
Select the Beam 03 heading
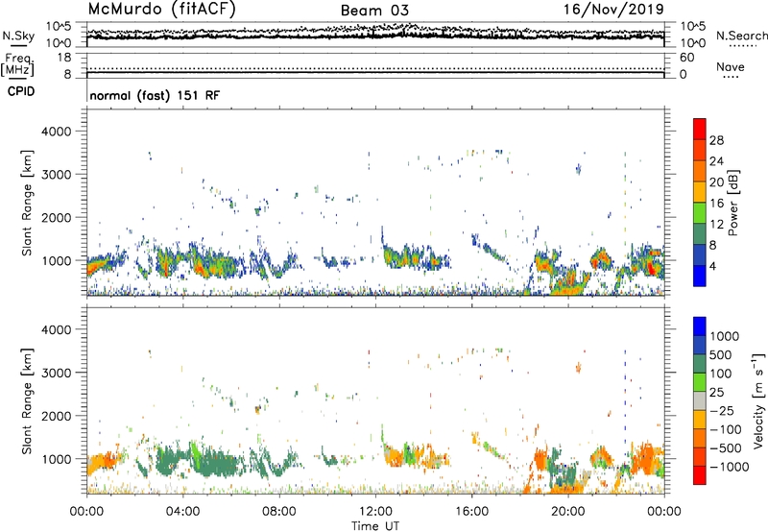point(374,11)
